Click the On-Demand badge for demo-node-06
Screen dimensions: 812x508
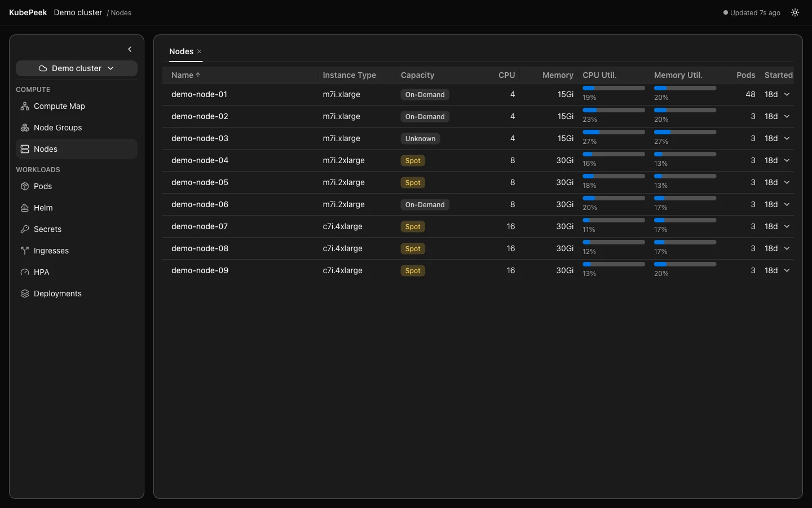pos(425,204)
